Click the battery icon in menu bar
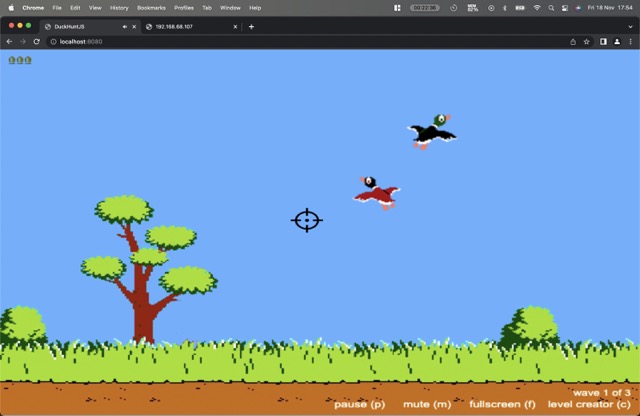Image resolution: width=640 pixels, height=416 pixels. tap(520, 8)
